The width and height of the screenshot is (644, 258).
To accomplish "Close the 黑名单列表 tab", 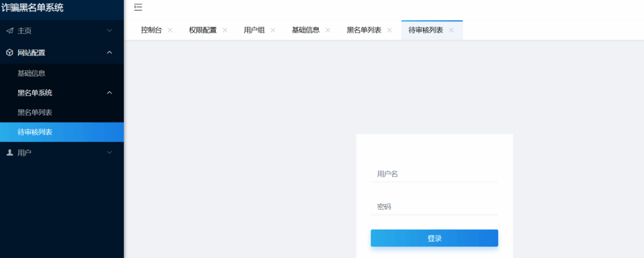I will 389,30.
